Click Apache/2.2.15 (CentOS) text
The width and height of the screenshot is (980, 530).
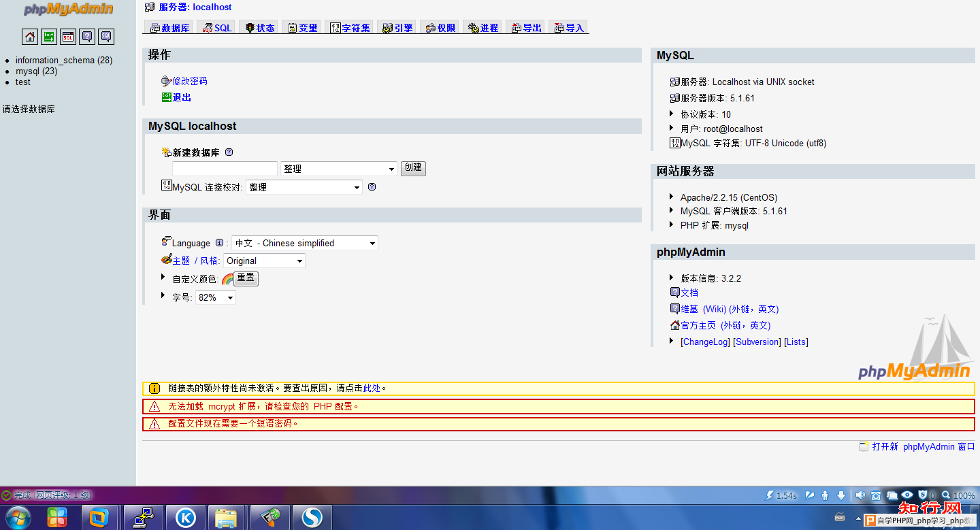[x=729, y=197]
